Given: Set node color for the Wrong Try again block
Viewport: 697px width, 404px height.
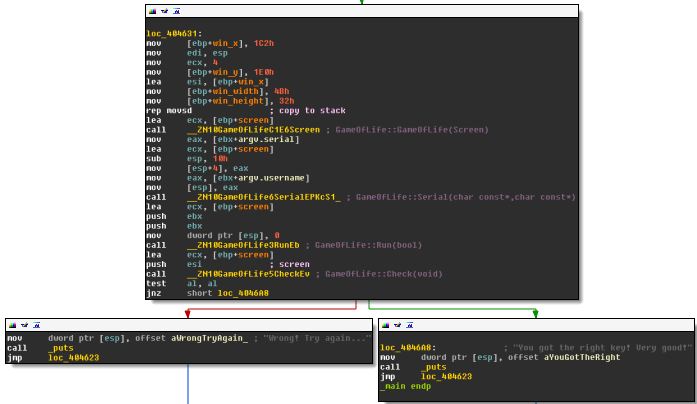Looking at the screenshot, I should pyautogui.click(x=12, y=325).
